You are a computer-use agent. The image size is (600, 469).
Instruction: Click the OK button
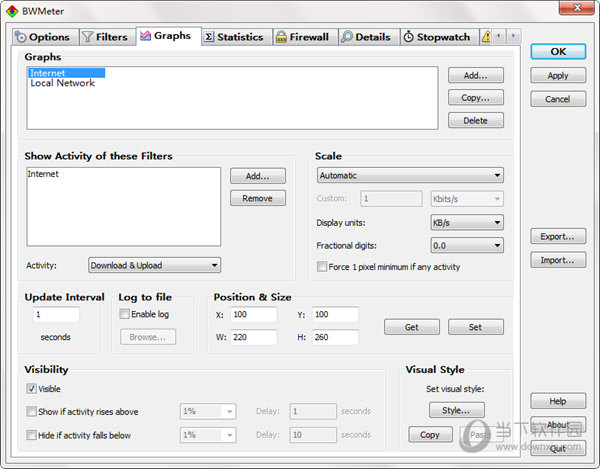pyautogui.click(x=558, y=52)
